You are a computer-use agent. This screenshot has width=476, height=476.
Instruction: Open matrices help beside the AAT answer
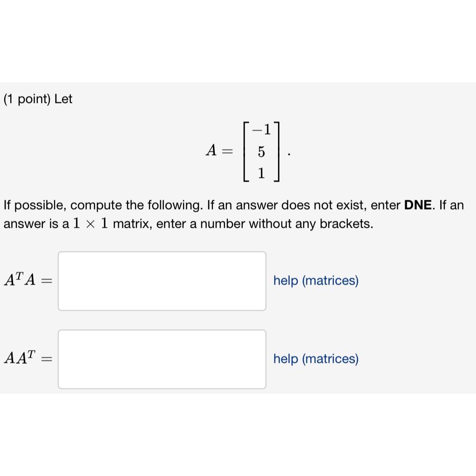(315, 359)
